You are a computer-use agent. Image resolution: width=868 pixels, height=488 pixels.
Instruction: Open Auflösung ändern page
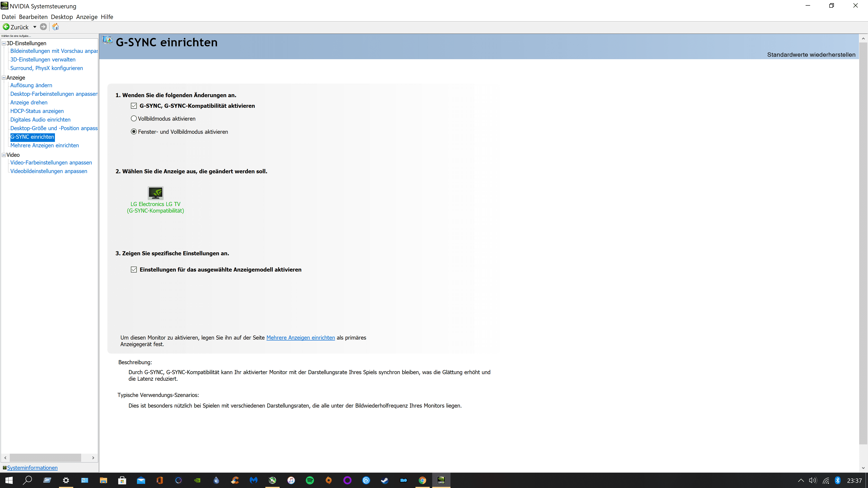pos(31,85)
